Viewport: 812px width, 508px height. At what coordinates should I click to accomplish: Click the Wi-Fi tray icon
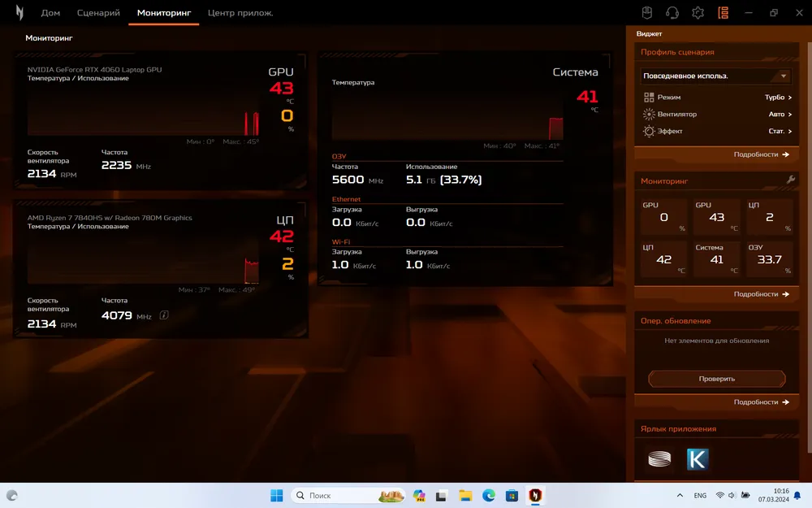click(x=719, y=496)
